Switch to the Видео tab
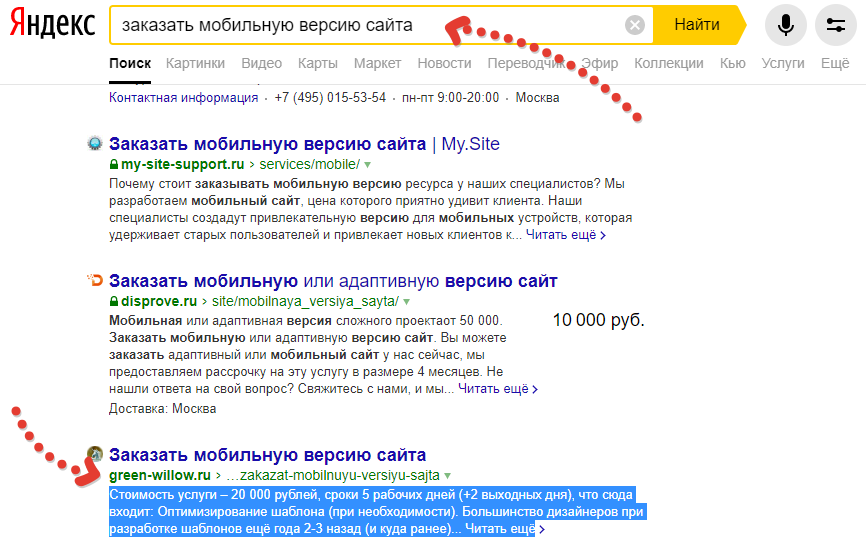866x552 pixels. pos(261,64)
